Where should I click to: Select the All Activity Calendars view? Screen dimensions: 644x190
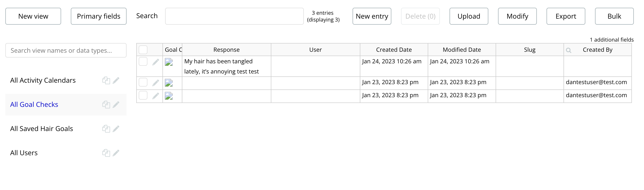[x=43, y=80]
